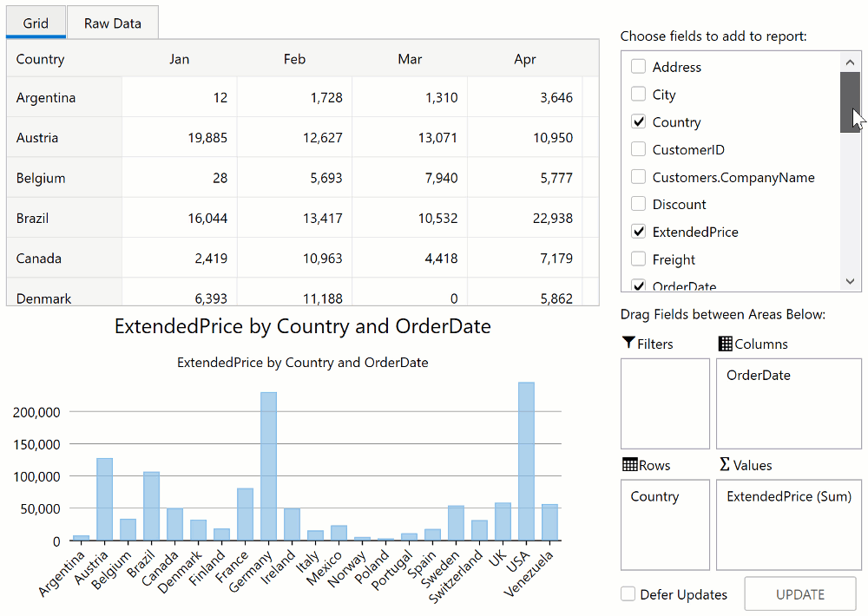Click the Feb column header
868x616 pixels.
(294, 59)
